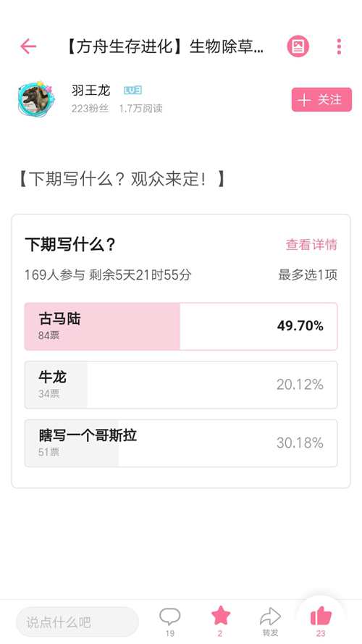Open the image view icon in header
Image resolution: width=362 pixels, height=644 pixels.
pos(298,46)
